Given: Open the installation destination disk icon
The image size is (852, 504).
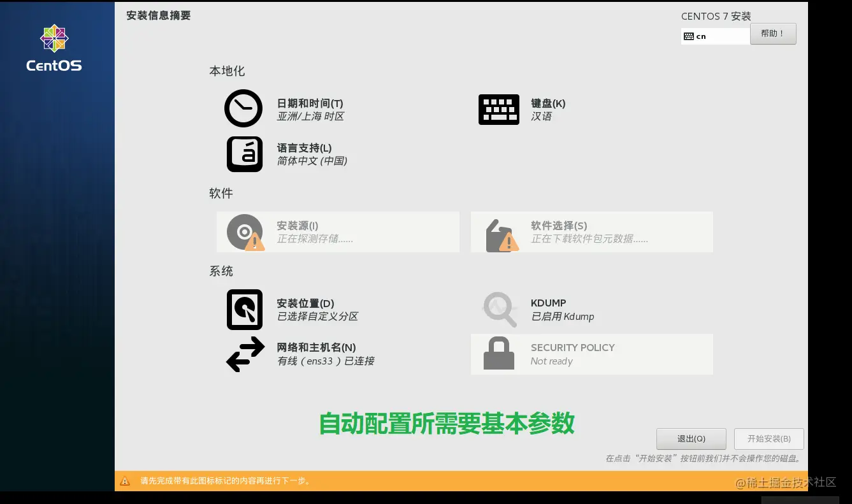Looking at the screenshot, I should pos(245,310).
